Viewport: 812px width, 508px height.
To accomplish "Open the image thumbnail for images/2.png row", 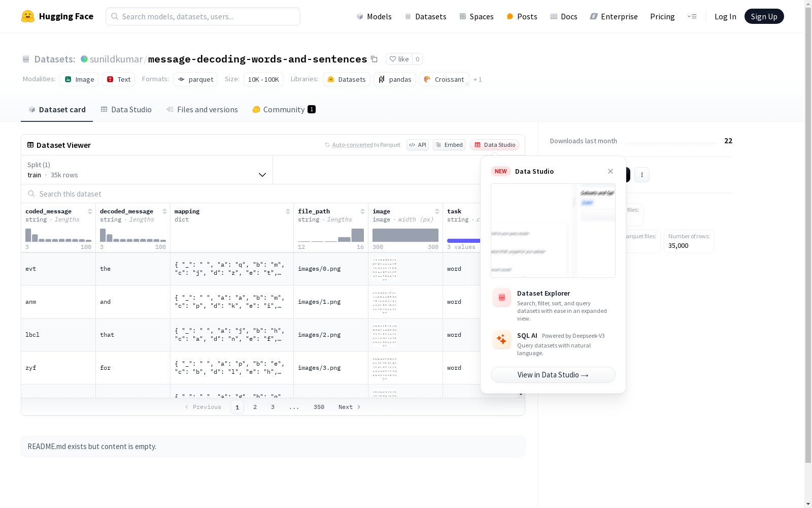I will (385, 335).
